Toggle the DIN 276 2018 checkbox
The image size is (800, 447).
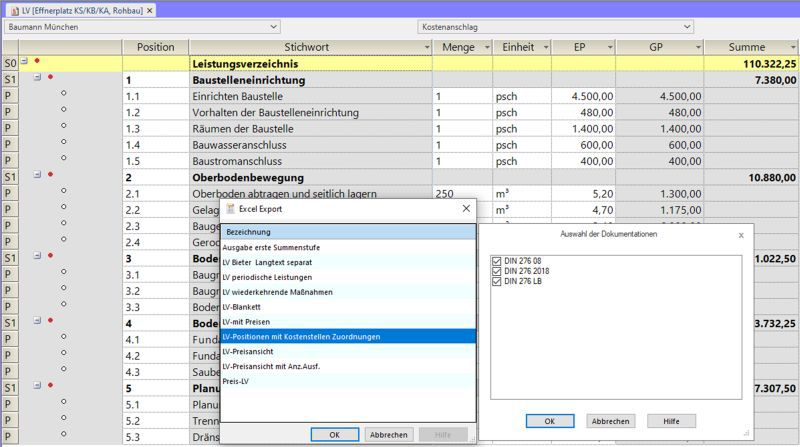click(497, 272)
